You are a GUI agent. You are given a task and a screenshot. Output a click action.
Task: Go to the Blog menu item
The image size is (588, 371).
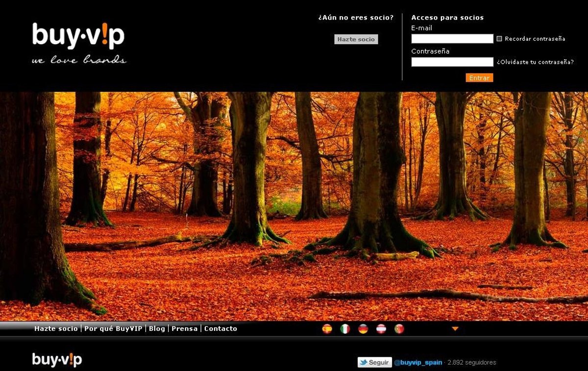point(157,329)
